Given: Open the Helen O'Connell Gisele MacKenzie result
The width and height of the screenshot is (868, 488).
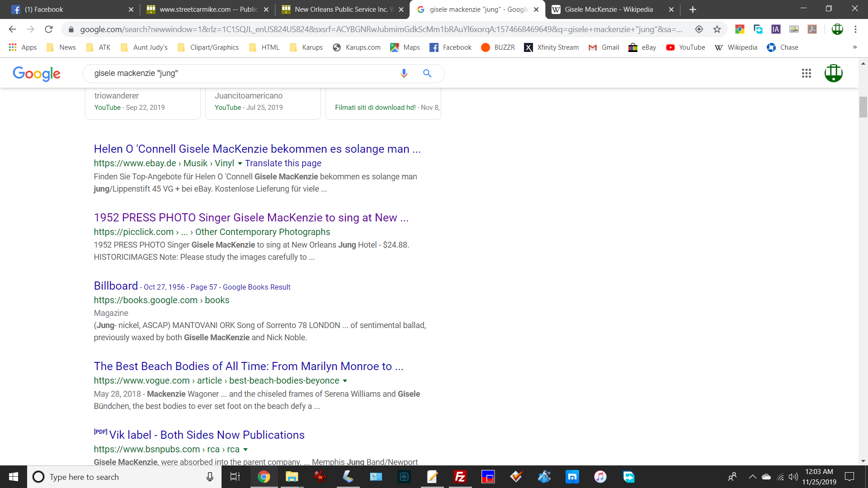Looking at the screenshot, I should 257,149.
